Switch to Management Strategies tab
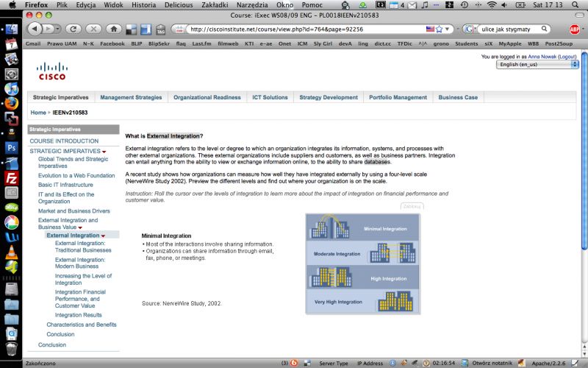This screenshot has width=588, height=368. pyautogui.click(x=131, y=97)
